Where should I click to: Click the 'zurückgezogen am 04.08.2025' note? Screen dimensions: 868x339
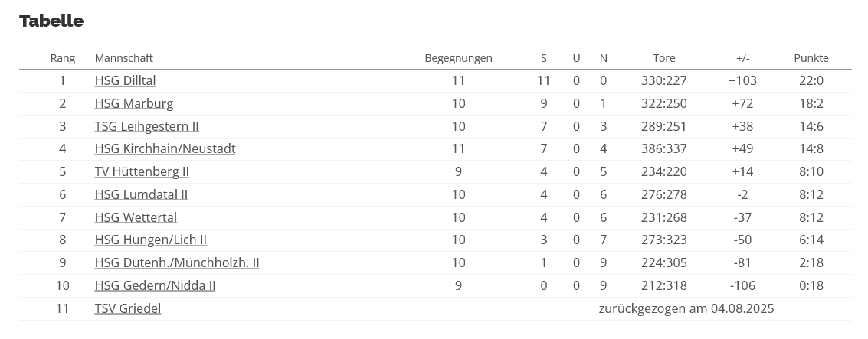click(x=686, y=308)
